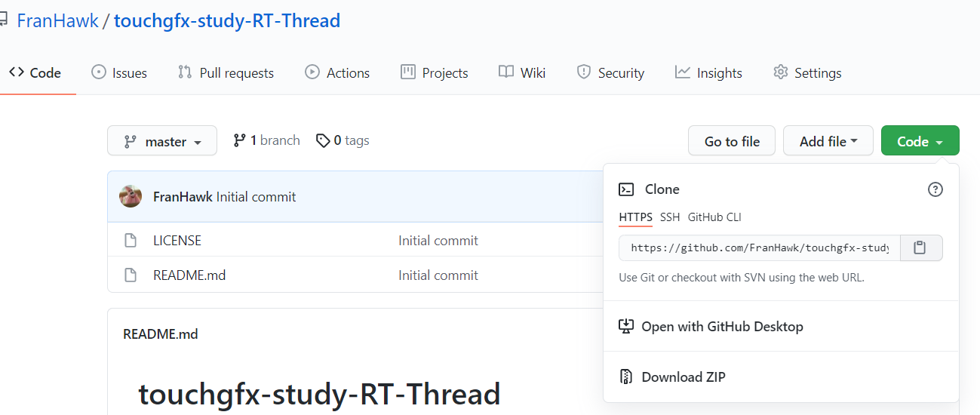The width and height of the screenshot is (980, 415).
Task: Click FranHawk's avatar thumbnail
Action: (x=131, y=196)
